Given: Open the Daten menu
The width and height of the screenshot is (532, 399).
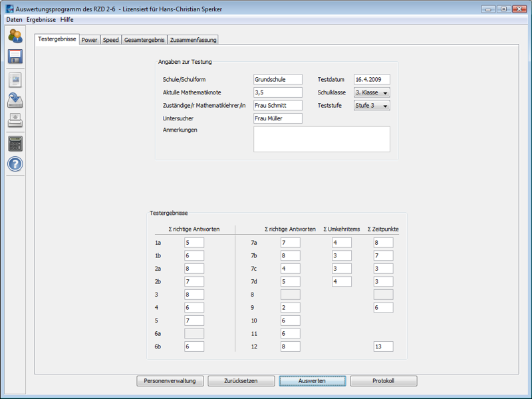Looking at the screenshot, I should (14, 20).
